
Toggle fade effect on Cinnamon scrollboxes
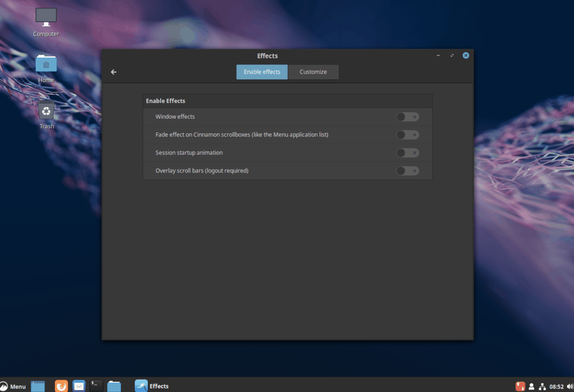coord(407,134)
